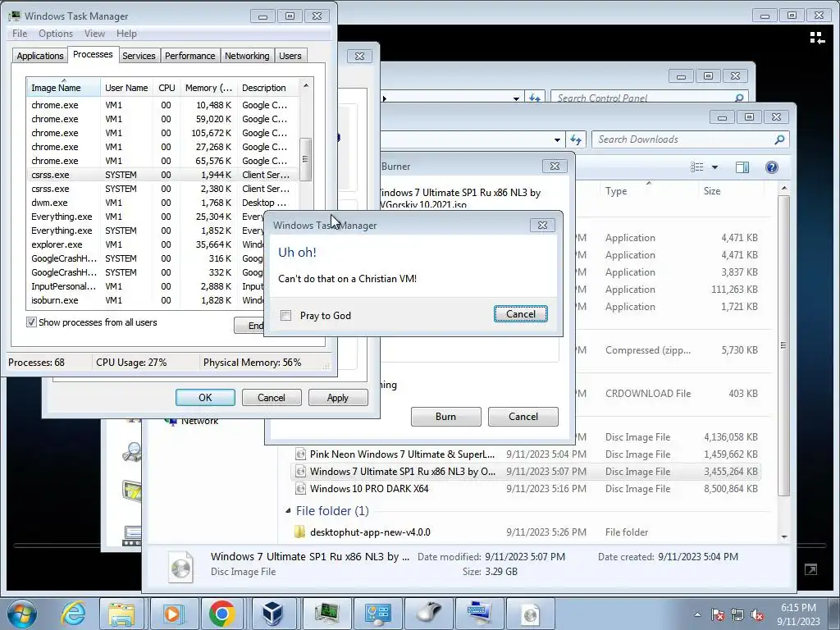Collapse the File folder (1) group
The height and width of the screenshot is (630, 840).
[x=288, y=510]
